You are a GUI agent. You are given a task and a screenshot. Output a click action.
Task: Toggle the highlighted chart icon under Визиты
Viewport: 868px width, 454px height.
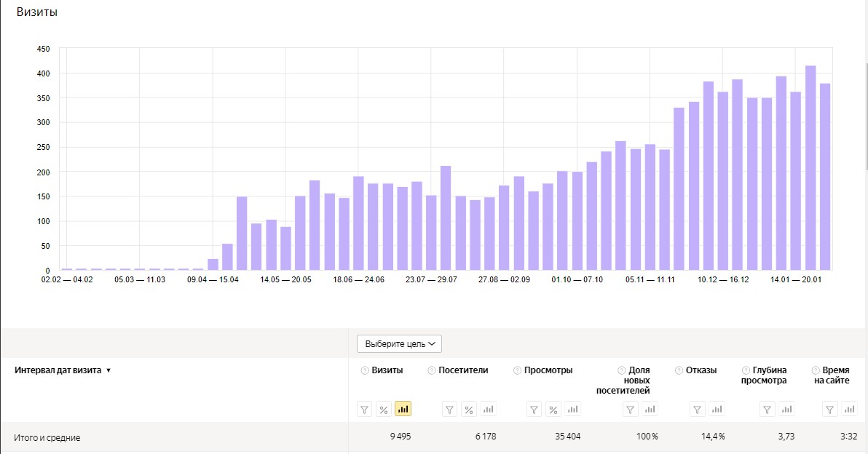tap(403, 409)
